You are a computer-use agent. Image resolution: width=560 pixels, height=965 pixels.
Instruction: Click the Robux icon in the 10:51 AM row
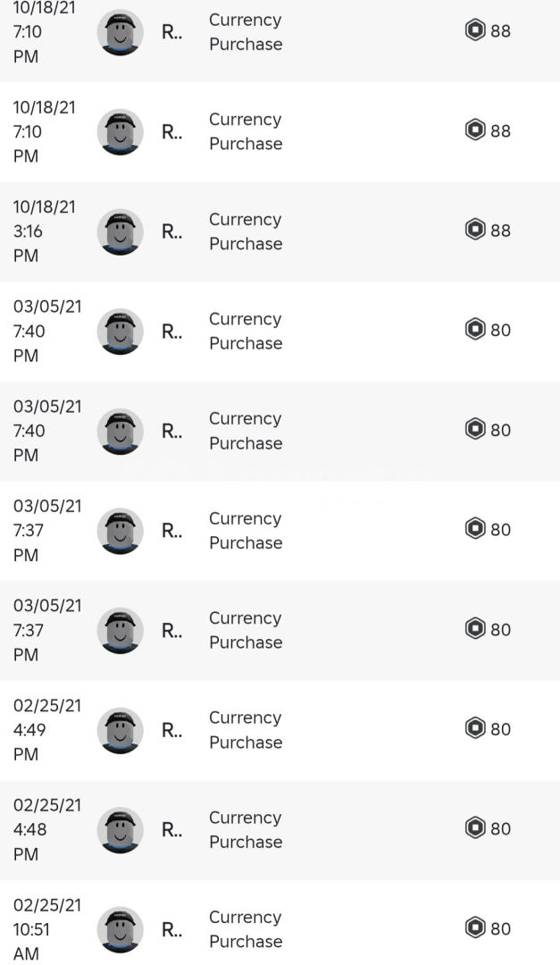tap(475, 927)
